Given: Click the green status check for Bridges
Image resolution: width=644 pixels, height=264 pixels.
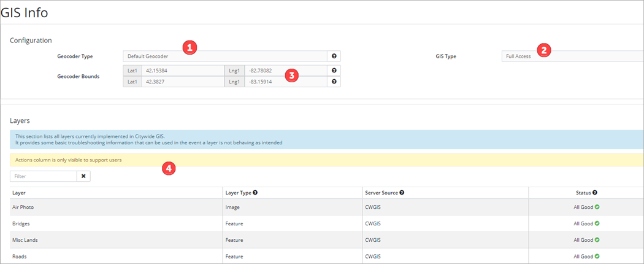Looking at the screenshot, I should [x=597, y=223].
